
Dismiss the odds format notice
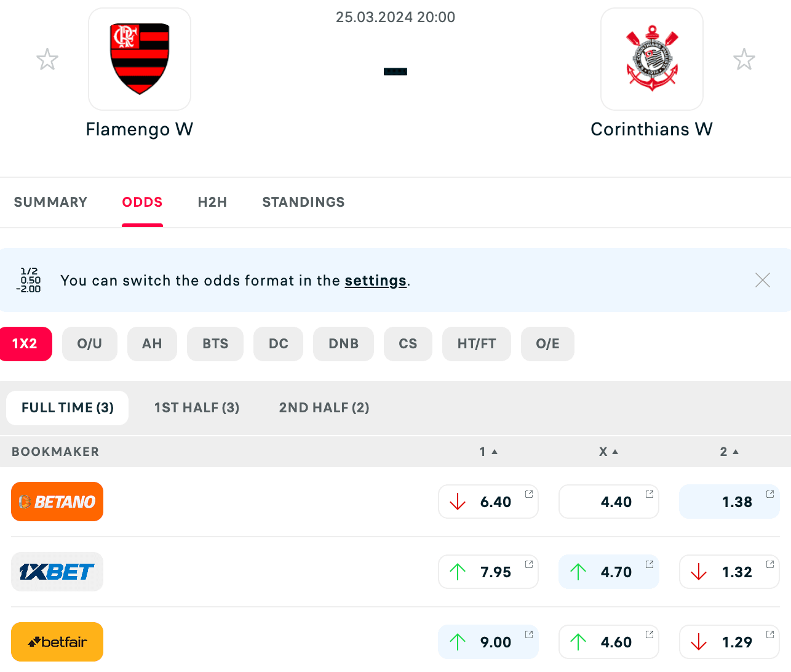[763, 280]
